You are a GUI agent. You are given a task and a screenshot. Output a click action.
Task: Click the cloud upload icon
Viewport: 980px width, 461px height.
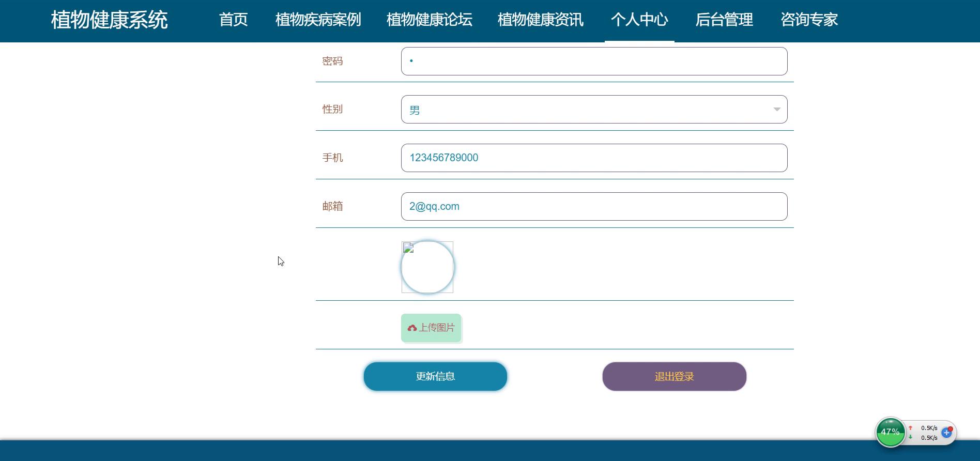pos(412,328)
